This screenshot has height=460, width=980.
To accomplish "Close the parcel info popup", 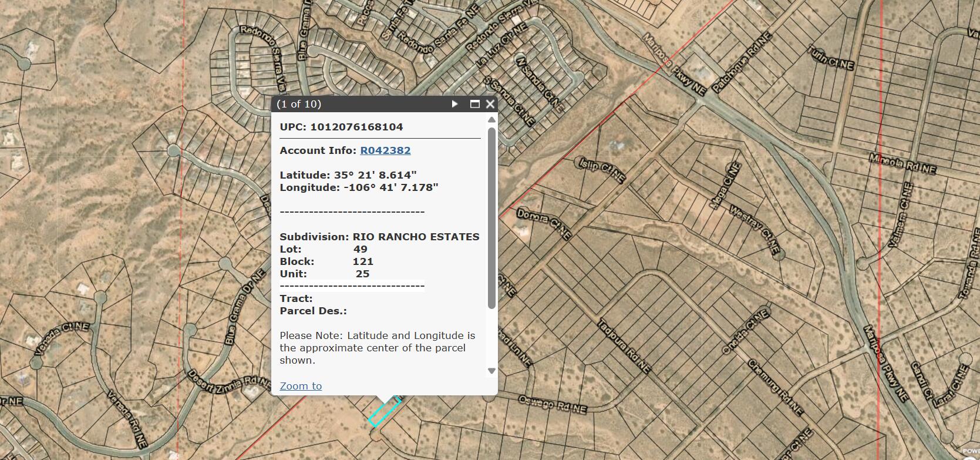I will pos(490,104).
